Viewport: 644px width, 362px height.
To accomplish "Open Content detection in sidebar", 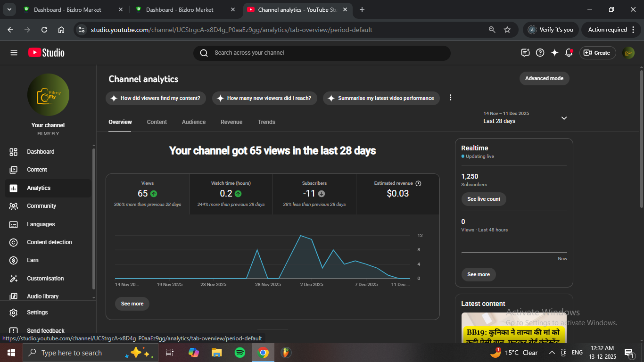I will point(49,242).
